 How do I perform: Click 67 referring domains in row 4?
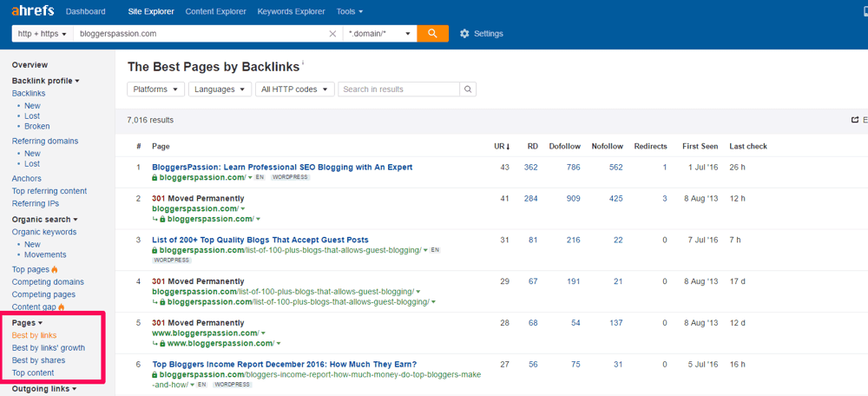tap(533, 281)
